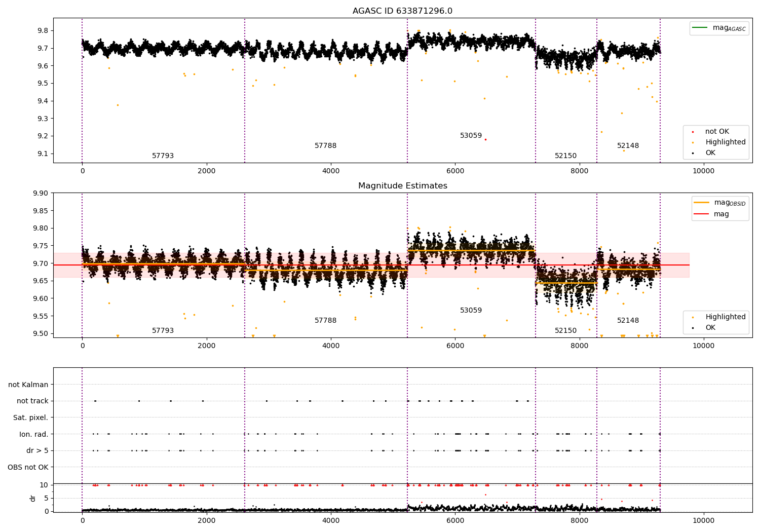
Task: Click obsid label 53059 in top plot
Action: coord(471,136)
